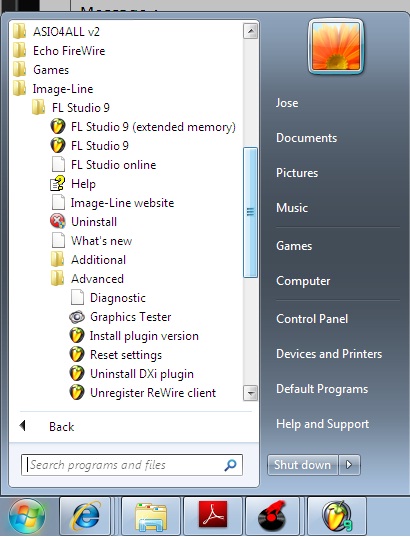Open the Help icon with question mark
Screen dimensions: 410x537
coord(57,184)
